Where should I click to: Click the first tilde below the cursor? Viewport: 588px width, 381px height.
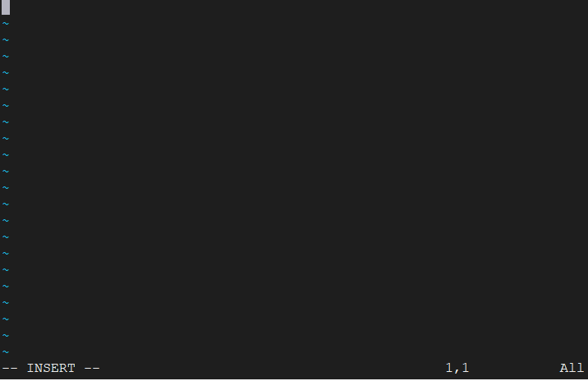click(x=6, y=24)
